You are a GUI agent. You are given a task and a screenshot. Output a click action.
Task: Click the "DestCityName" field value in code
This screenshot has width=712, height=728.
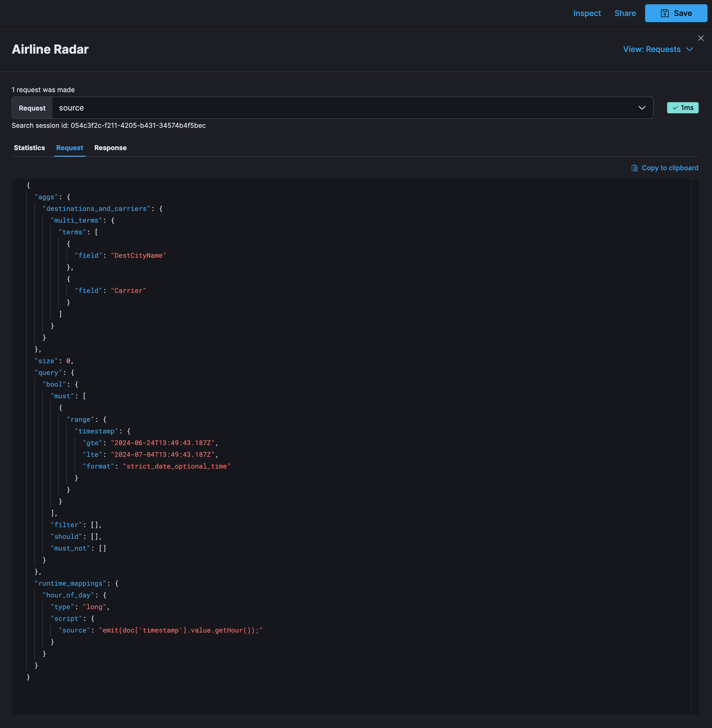tap(138, 256)
